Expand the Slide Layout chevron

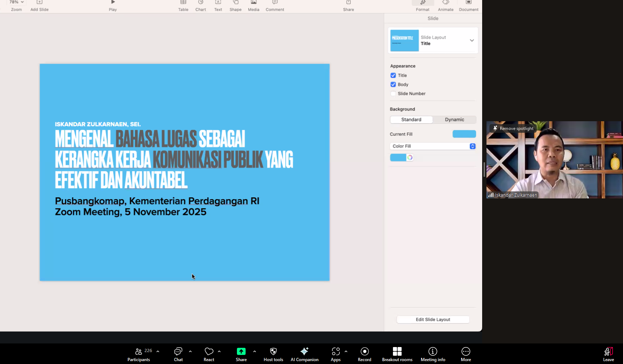pyautogui.click(x=472, y=40)
